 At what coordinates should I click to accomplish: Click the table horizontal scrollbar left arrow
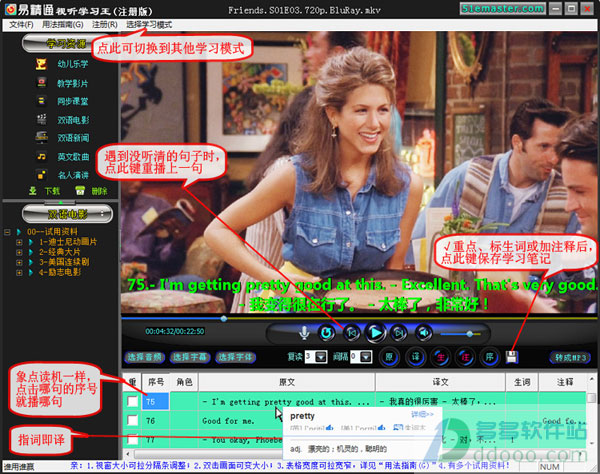pyautogui.click(x=127, y=454)
